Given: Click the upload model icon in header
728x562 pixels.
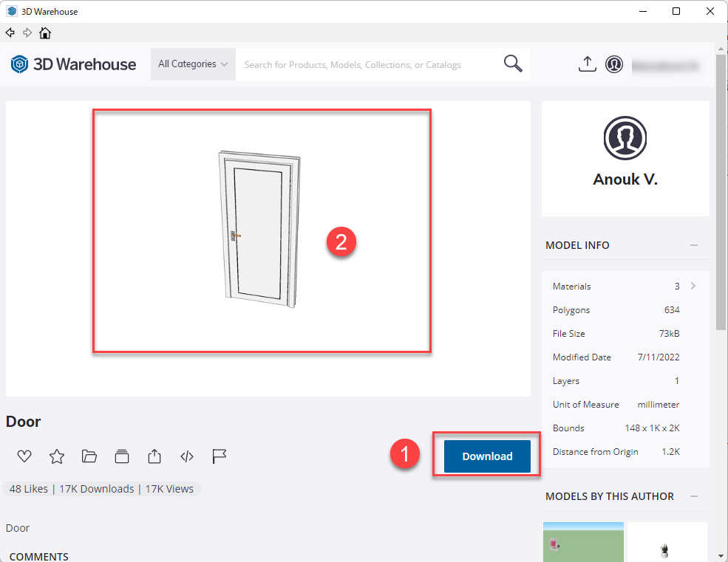Looking at the screenshot, I should click(587, 64).
